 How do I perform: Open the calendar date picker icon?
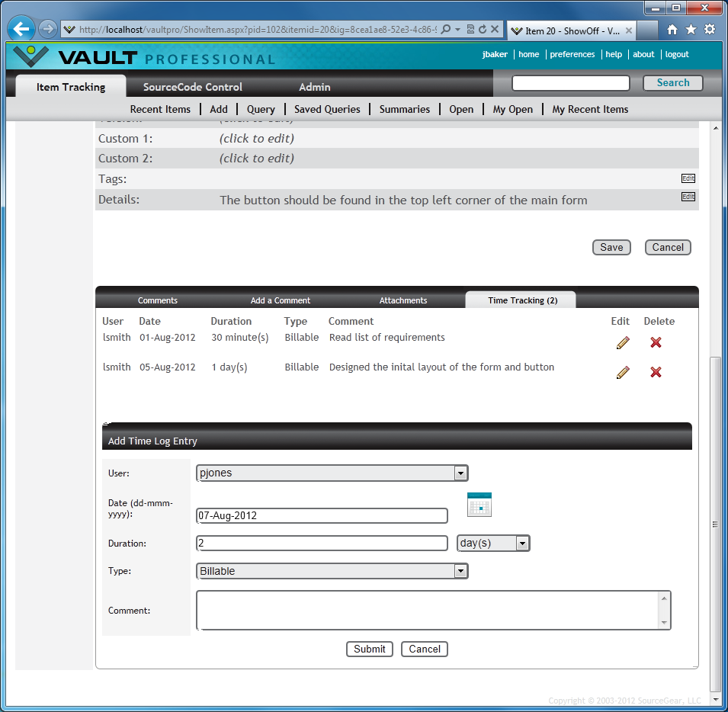[x=479, y=505]
